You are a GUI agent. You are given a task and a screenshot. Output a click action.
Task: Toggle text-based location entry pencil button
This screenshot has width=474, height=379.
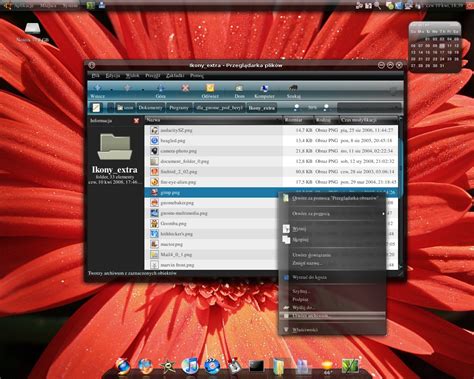(x=96, y=107)
